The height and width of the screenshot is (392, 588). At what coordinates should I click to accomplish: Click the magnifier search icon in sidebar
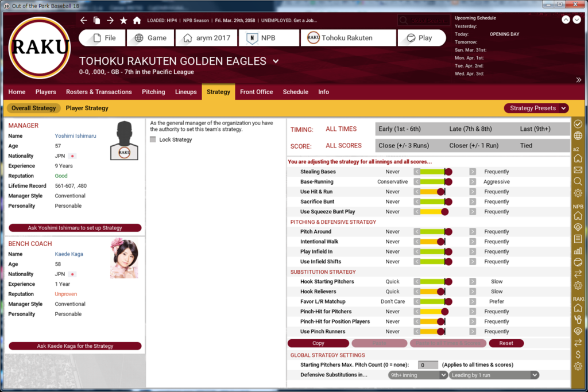tap(578, 181)
